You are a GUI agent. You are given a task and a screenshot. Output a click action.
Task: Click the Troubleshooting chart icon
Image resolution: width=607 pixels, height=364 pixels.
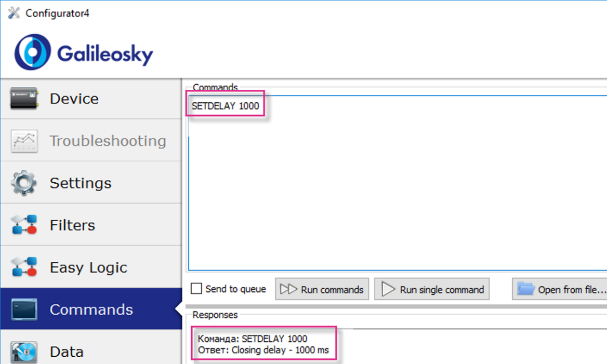tap(24, 141)
